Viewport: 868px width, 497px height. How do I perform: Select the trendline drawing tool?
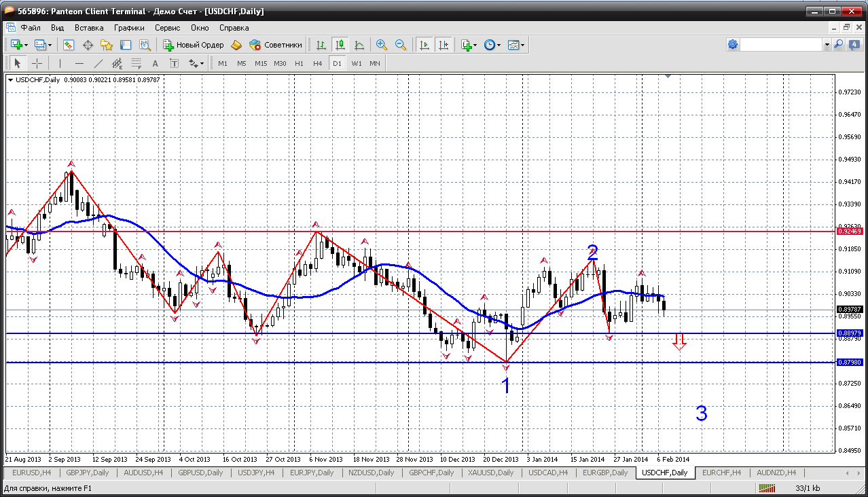[x=98, y=63]
